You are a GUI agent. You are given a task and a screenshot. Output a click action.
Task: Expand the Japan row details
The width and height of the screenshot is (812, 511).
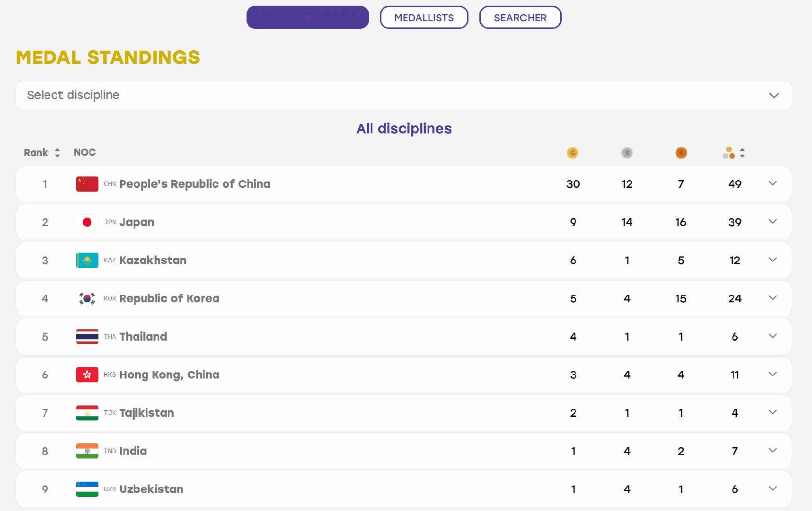point(773,221)
